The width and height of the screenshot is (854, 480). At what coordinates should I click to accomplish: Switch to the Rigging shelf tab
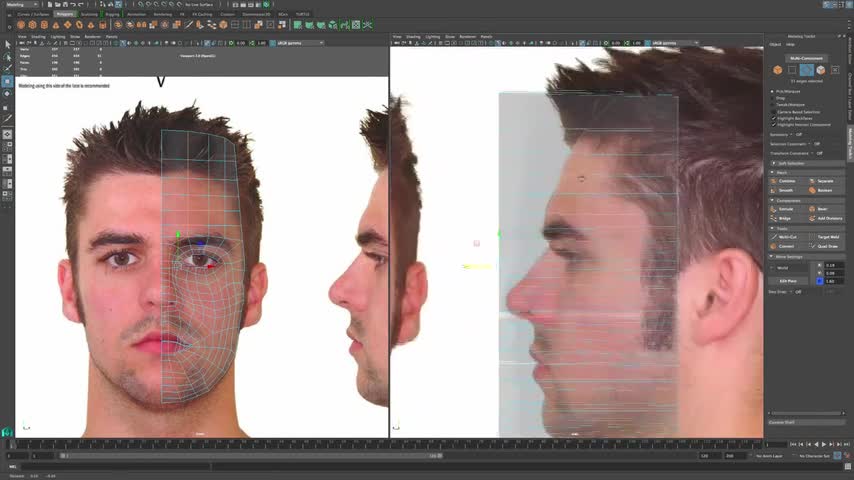(112, 14)
